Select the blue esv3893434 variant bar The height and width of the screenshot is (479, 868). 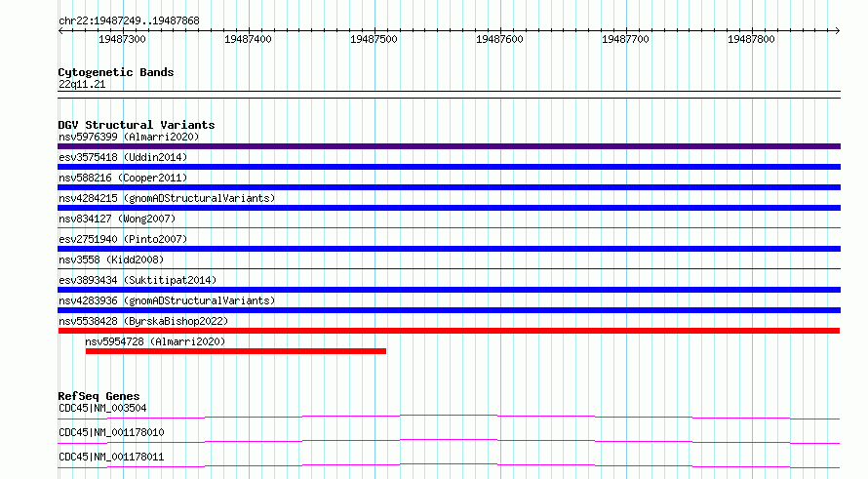point(449,290)
